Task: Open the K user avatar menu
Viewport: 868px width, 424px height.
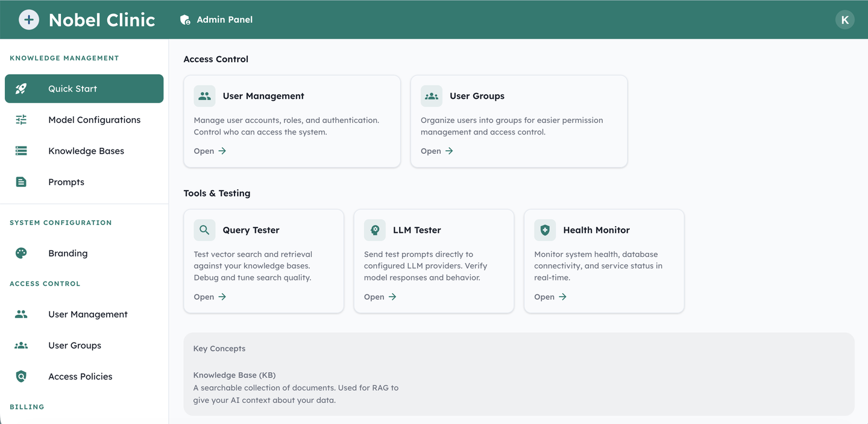Action: pyautogui.click(x=844, y=20)
